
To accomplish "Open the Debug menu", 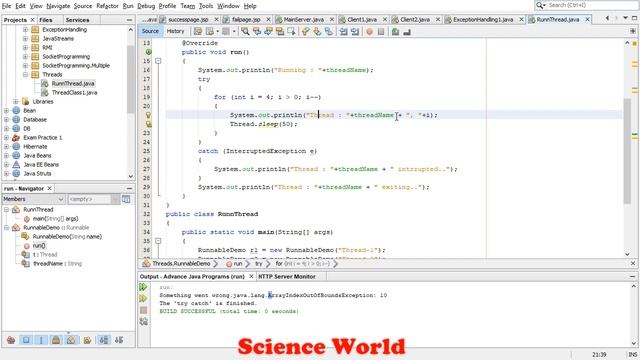I will (x=146, y=6).
